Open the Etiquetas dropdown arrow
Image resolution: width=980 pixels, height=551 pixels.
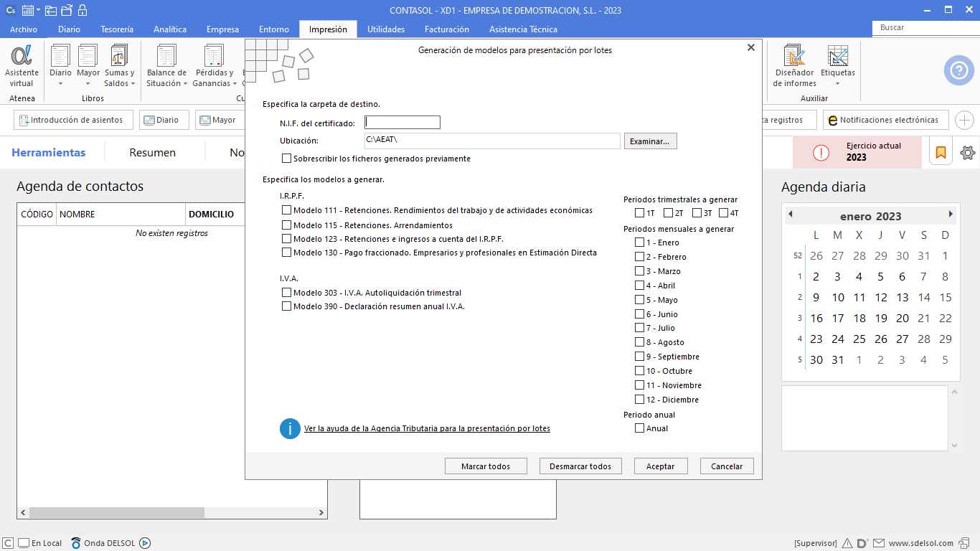pos(837,84)
